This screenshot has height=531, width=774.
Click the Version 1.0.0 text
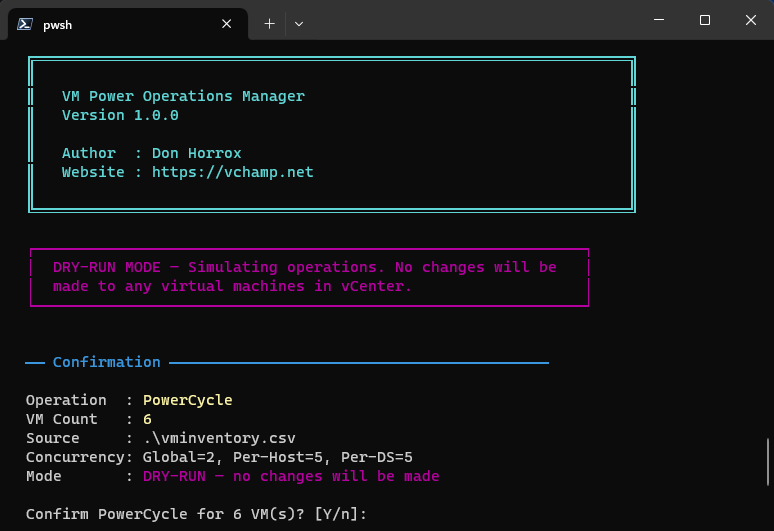[x=120, y=115]
